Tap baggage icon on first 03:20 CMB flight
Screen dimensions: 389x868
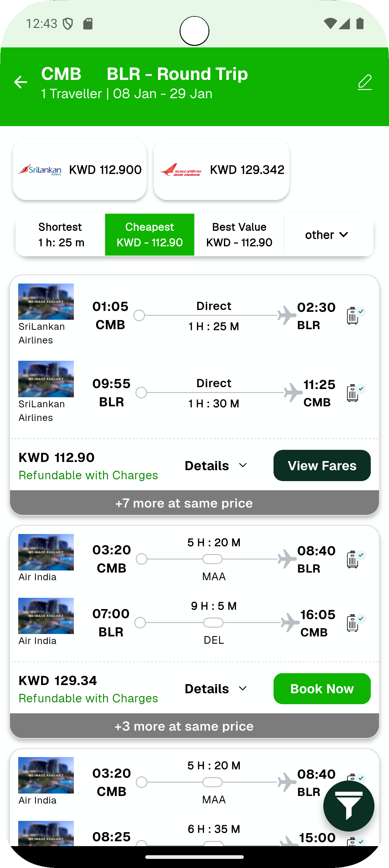[x=353, y=559]
